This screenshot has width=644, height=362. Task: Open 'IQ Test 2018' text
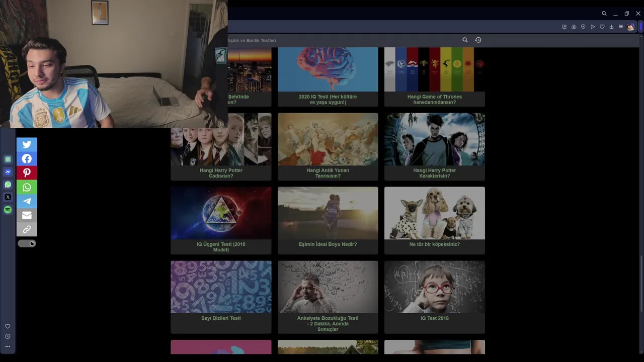[435, 318]
